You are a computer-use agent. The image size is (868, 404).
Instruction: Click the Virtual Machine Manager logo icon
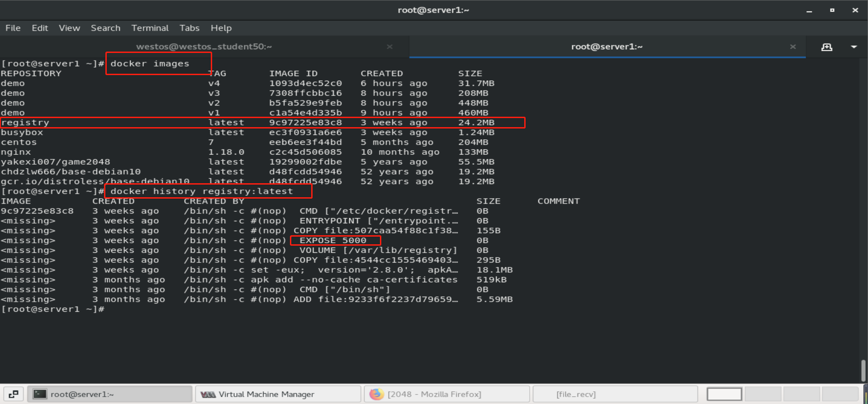208,394
